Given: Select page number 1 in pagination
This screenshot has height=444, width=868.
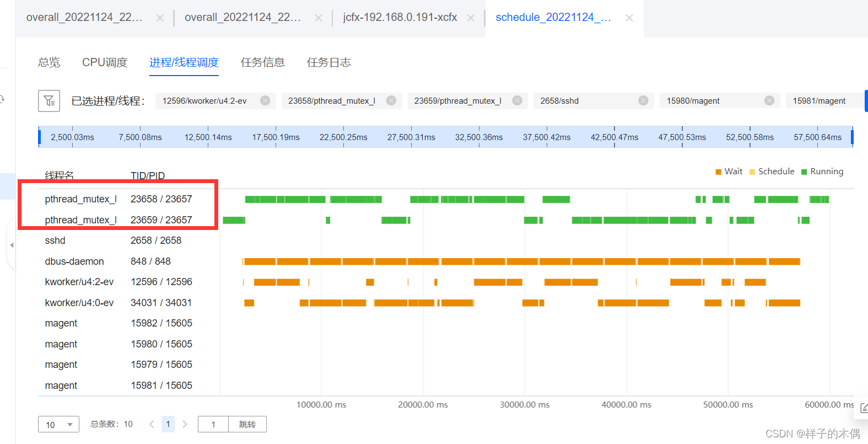Looking at the screenshot, I should point(168,424).
